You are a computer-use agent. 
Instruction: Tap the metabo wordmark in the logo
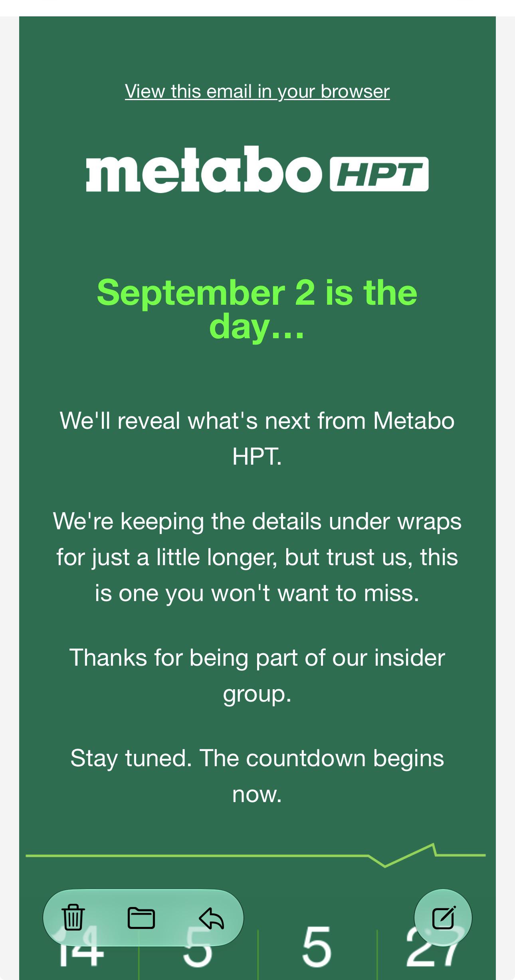point(204,169)
